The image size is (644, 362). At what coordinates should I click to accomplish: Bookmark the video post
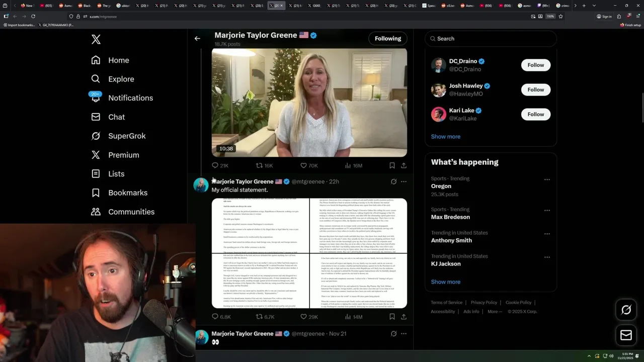tap(392, 165)
